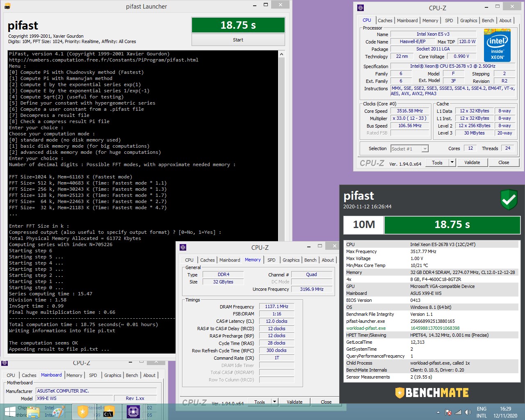The width and height of the screenshot is (525, 420).
Task: Click Close in the CPU-Z Memory window
Action: click(x=326, y=402)
